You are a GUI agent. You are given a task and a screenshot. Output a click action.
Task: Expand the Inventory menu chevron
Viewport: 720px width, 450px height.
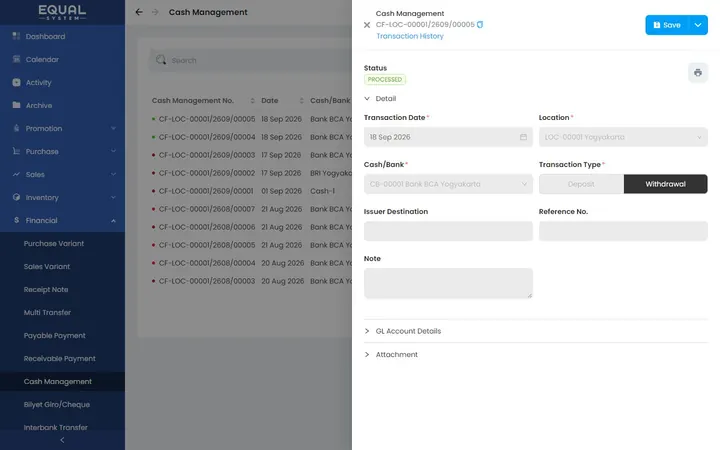point(113,197)
